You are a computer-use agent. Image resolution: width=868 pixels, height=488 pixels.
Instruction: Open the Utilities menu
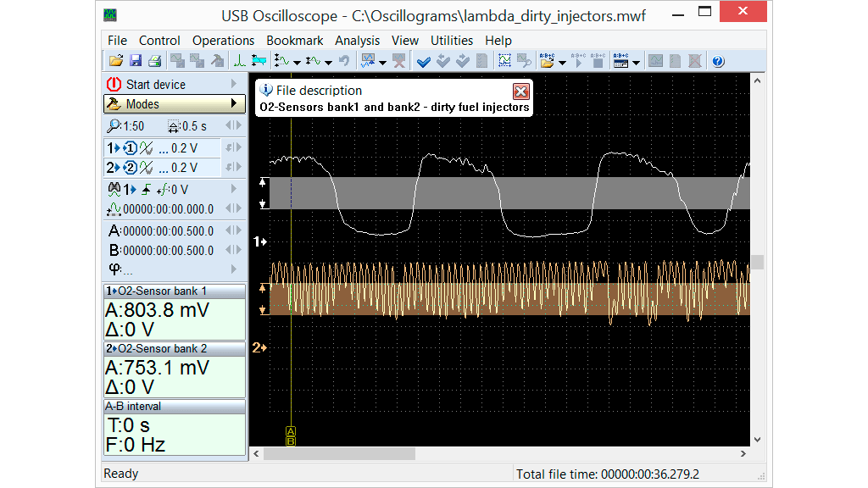pyautogui.click(x=452, y=41)
